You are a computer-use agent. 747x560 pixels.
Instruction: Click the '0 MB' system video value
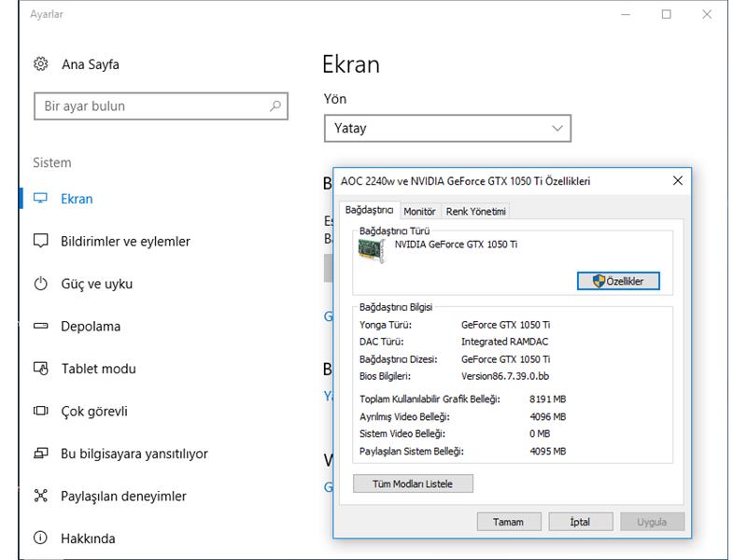(540, 434)
